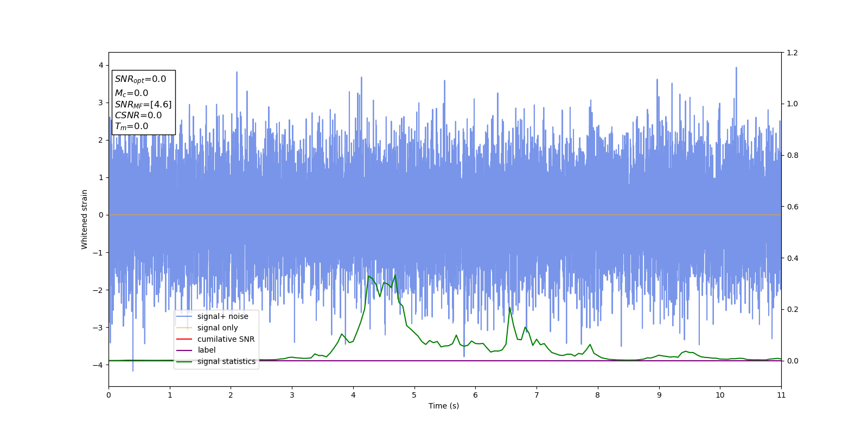Click the left y-axis tick label −4
868x434 pixels.
(98, 365)
